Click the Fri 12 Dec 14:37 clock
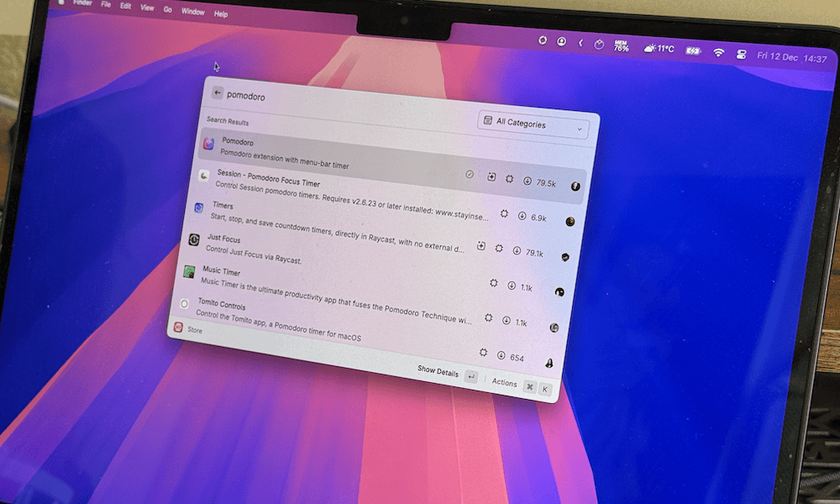840x504 pixels. click(792, 57)
